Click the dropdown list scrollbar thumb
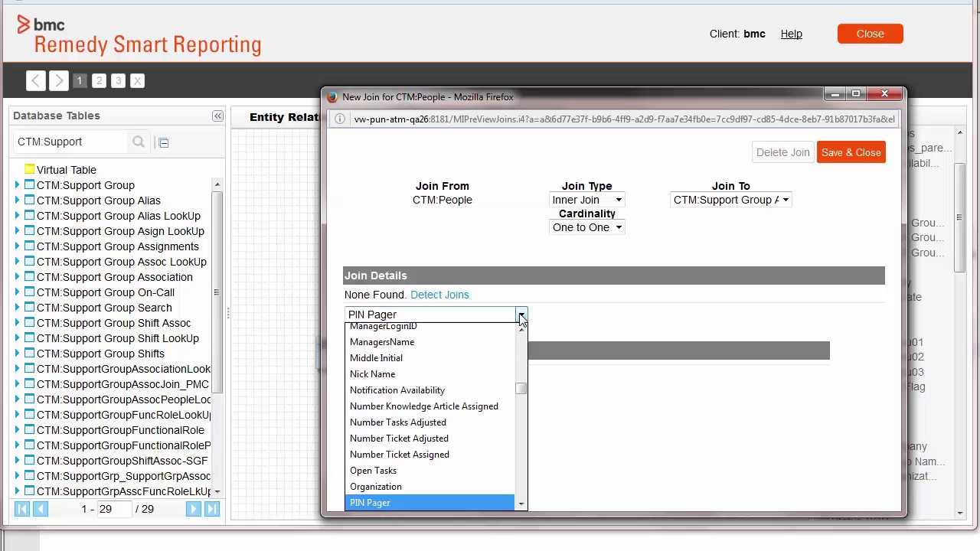 pyautogui.click(x=521, y=389)
